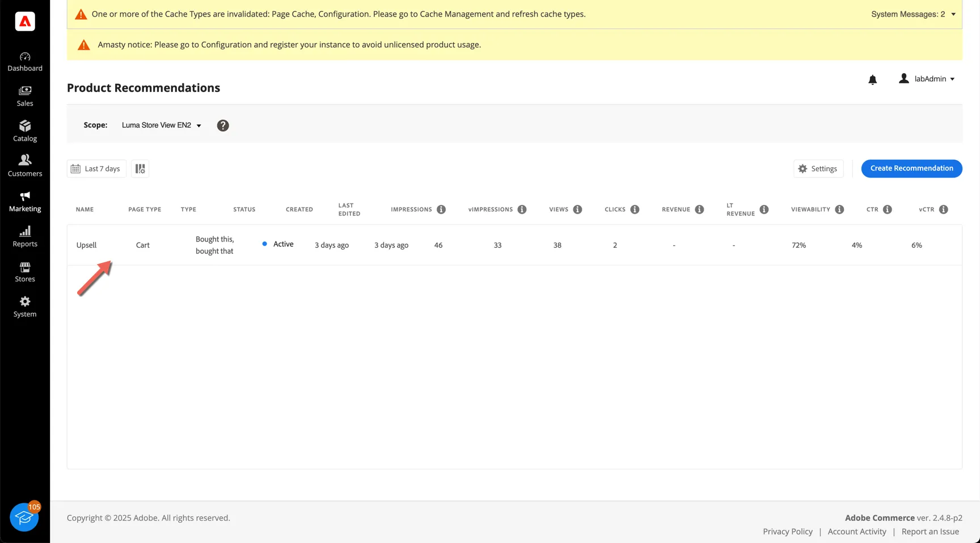This screenshot has height=543, width=980.
Task: Change the Luma Store View EN2 scope
Action: (162, 125)
